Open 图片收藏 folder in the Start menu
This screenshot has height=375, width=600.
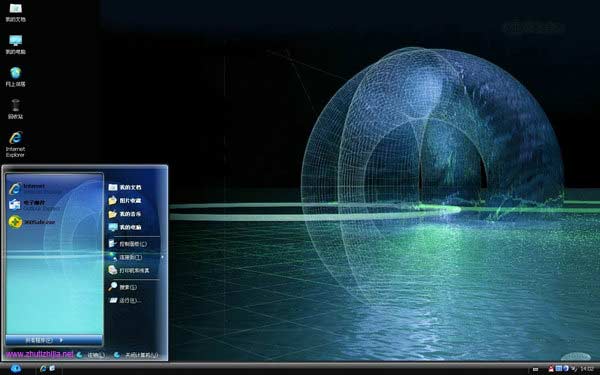125,201
